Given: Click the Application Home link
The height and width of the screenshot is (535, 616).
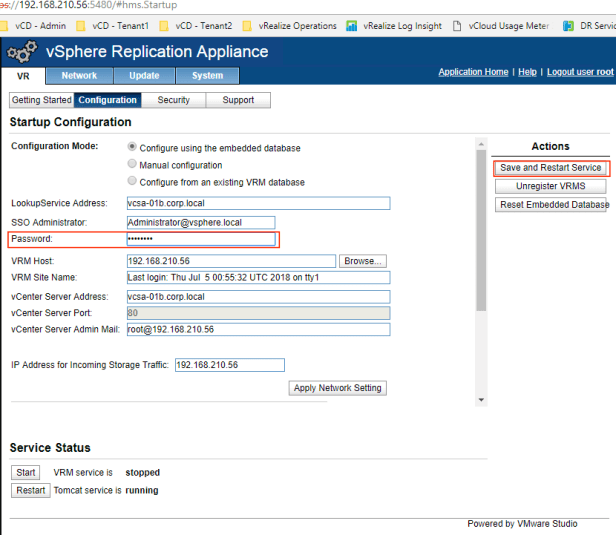Looking at the screenshot, I should tap(473, 72).
